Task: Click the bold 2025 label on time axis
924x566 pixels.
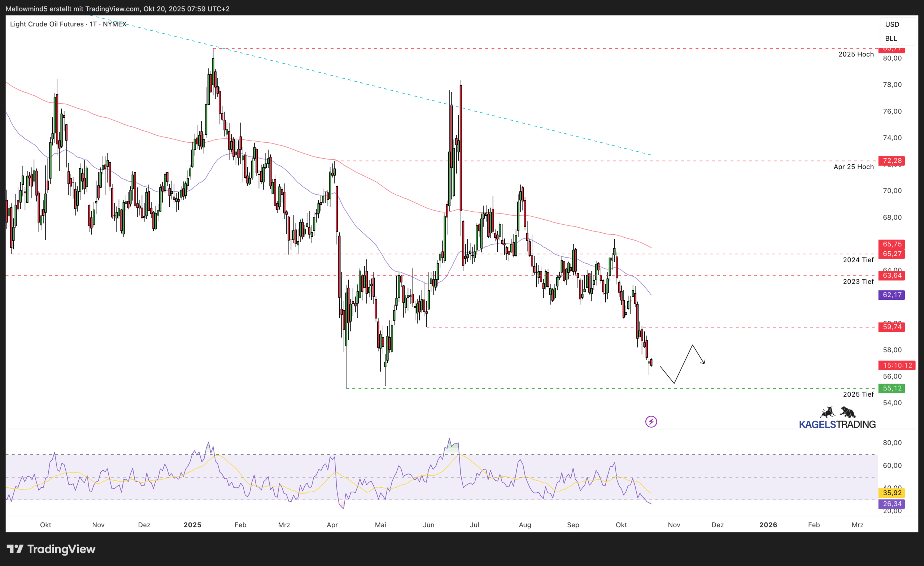Action: point(192,525)
